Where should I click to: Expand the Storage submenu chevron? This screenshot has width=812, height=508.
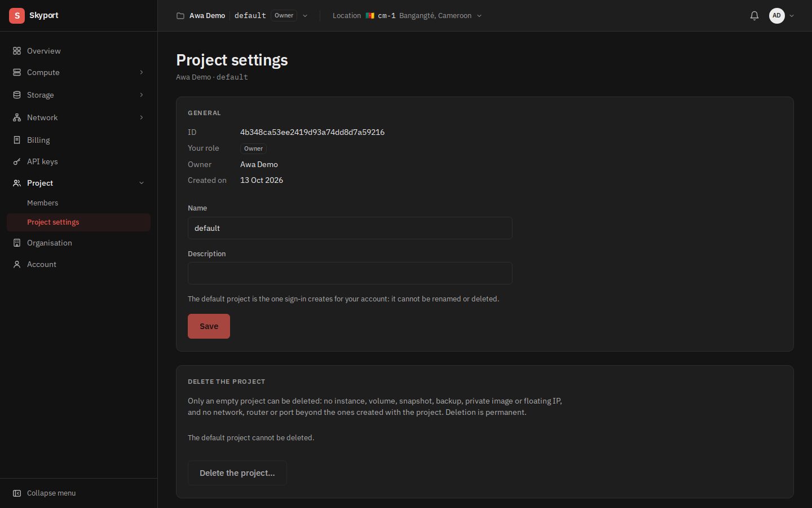(x=142, y=95)
